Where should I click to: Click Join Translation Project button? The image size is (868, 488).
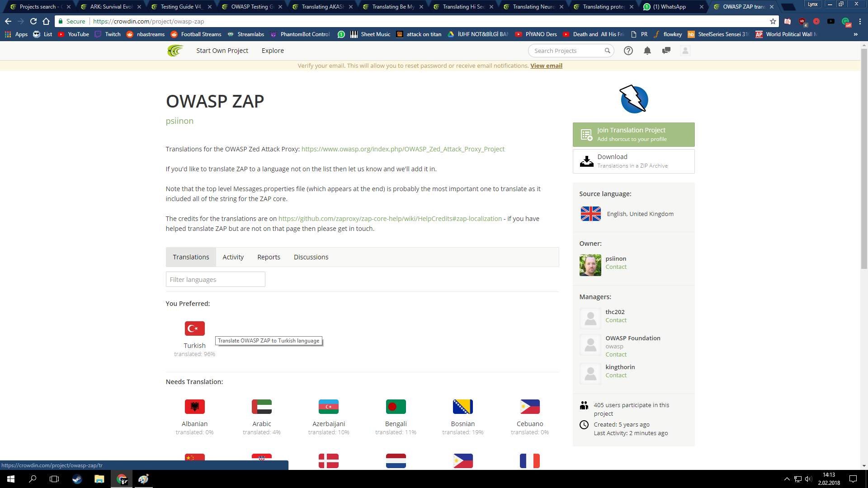click(x=633, y=135)
